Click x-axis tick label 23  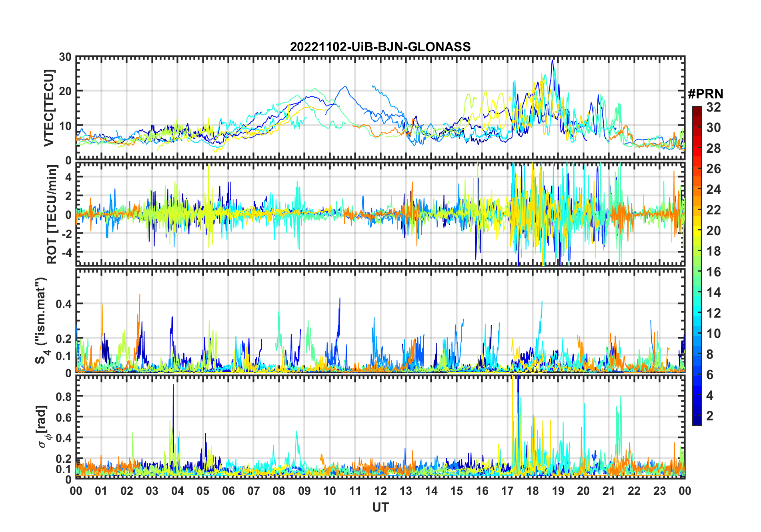659,491
